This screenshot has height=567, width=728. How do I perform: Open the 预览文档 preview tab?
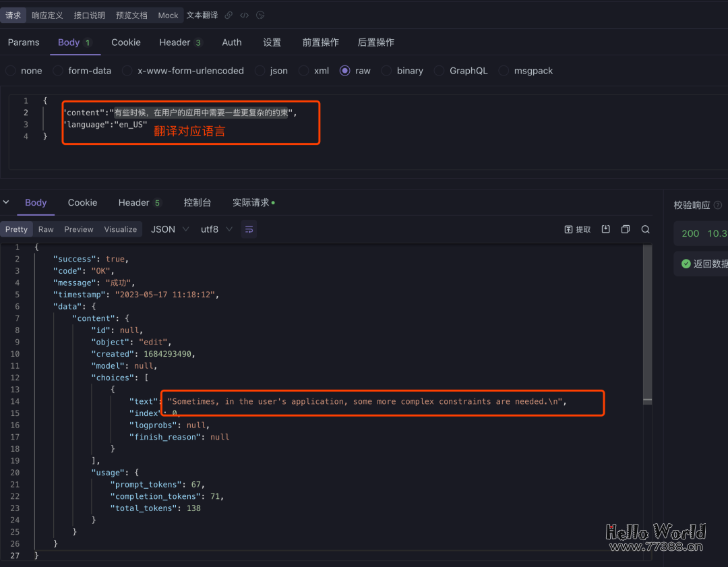point(131,15)
